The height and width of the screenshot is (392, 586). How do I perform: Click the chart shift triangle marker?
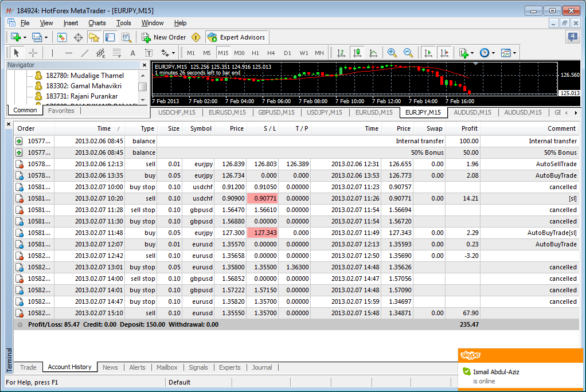pyautogui.click(x=475, y=64)
